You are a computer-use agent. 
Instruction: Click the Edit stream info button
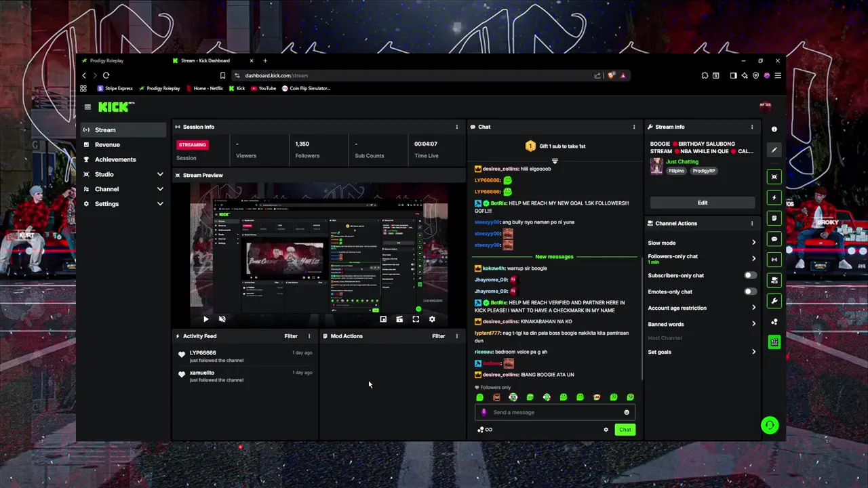pyautogui.click(x=703, y=203)
